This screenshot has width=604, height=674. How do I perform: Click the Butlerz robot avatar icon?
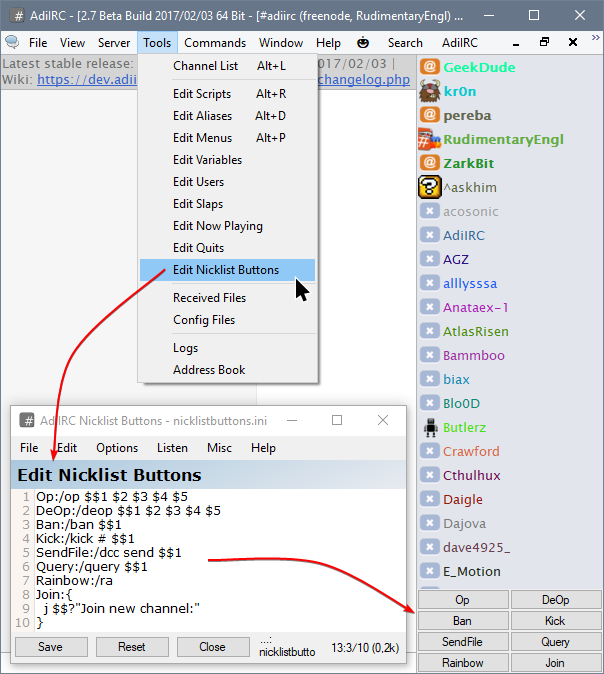(430, 427)
